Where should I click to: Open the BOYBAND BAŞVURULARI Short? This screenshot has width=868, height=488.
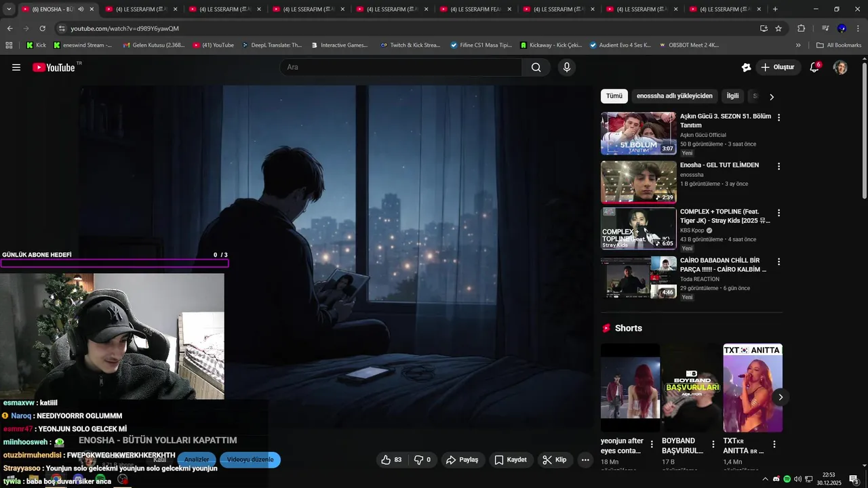point(692,388)
